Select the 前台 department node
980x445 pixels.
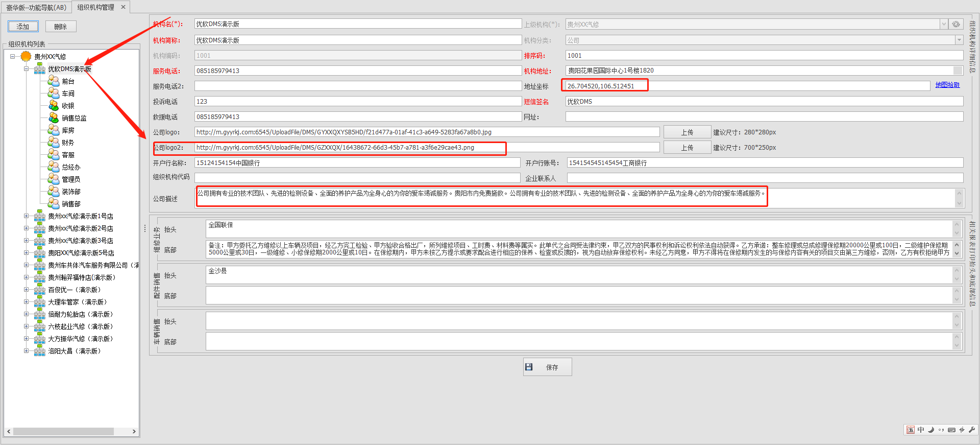(x=68, y=81)
